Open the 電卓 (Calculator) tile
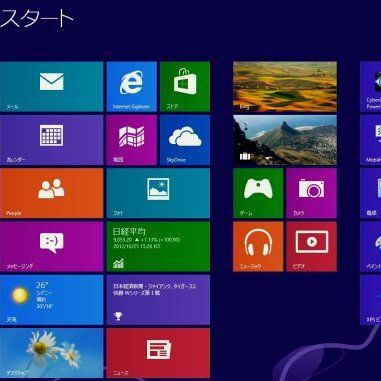The width and height of the screenshot is (381, 381). [371, 193]
